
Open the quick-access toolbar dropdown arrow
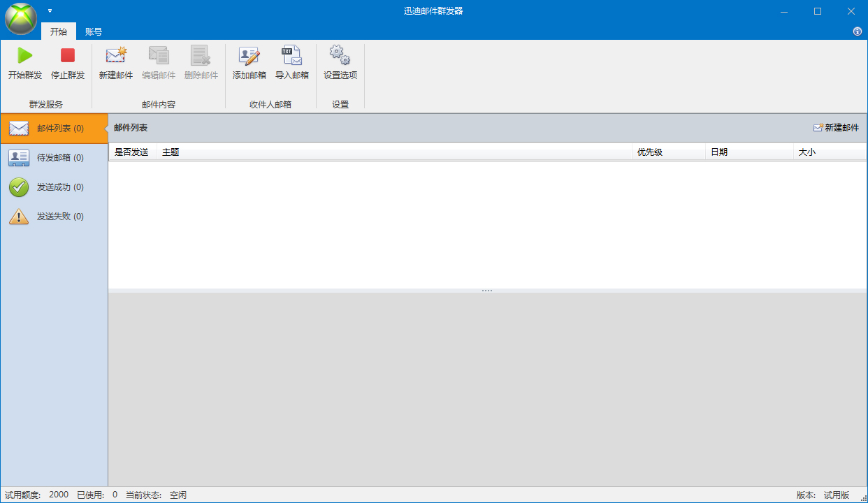pos(49,11)
